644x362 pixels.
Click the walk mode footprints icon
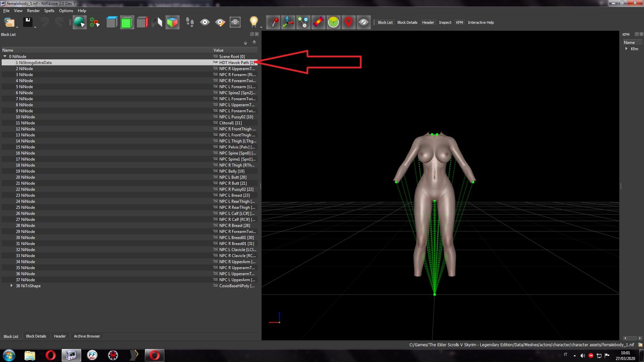point(190,22)
